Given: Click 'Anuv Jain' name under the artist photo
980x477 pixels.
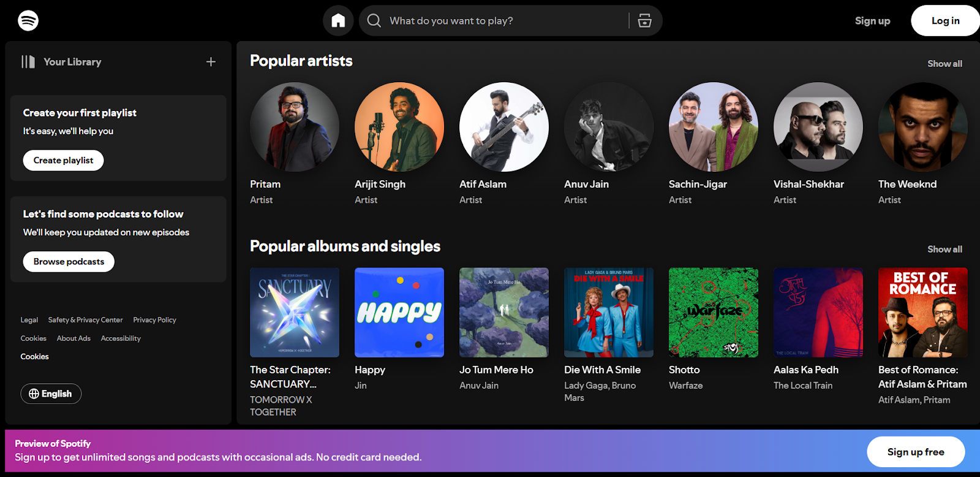Looking at the screenshot, I should tap(586, 185).
